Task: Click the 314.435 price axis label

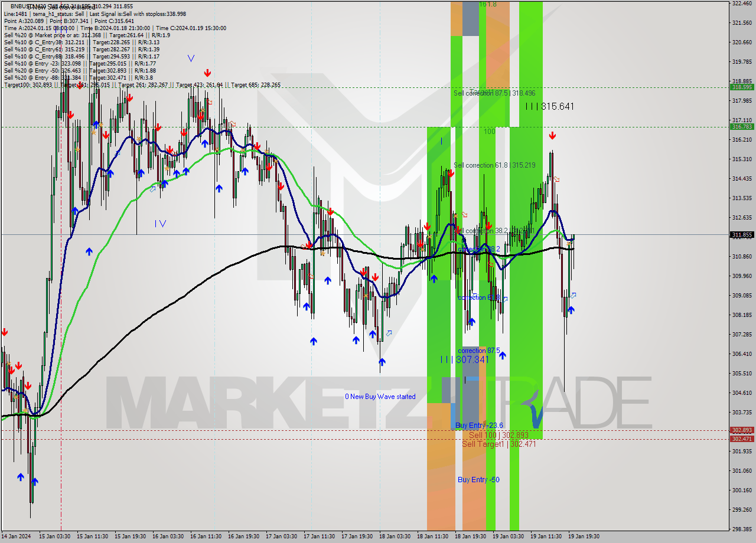Action: pos(742,179)
